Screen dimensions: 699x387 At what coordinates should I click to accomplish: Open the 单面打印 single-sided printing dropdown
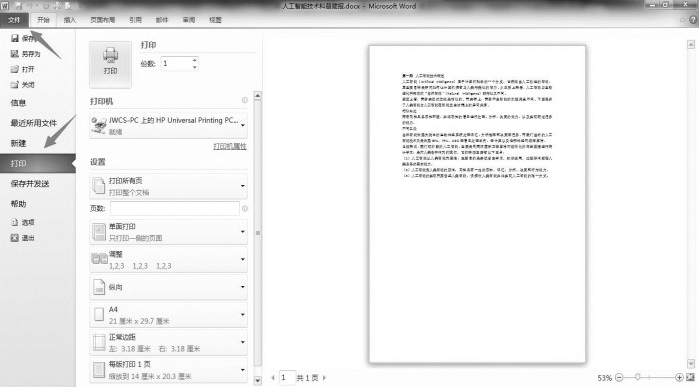[169, 232]
